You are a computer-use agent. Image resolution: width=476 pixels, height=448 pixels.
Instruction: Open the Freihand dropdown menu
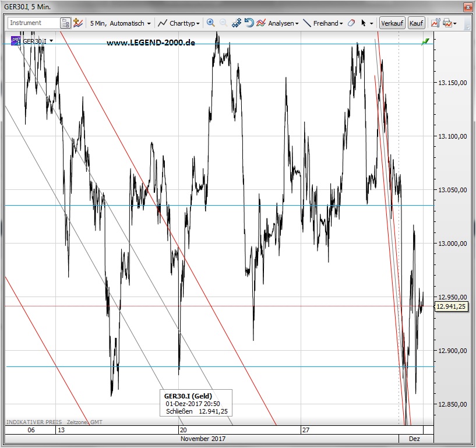click(x=328, y=23)
